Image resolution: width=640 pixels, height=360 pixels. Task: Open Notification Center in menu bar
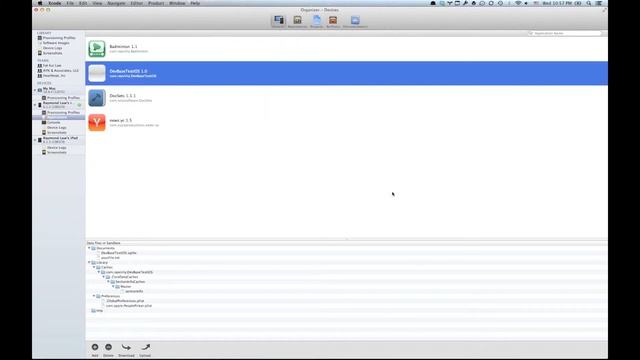click(x=599, y=3)
